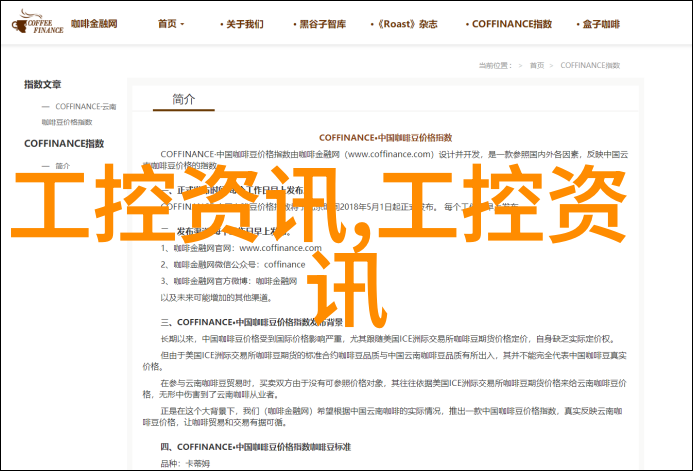Click the article title COFFINANCE•中国咖啡豆价格指数
694x472 pixels.
coord(385,136)
